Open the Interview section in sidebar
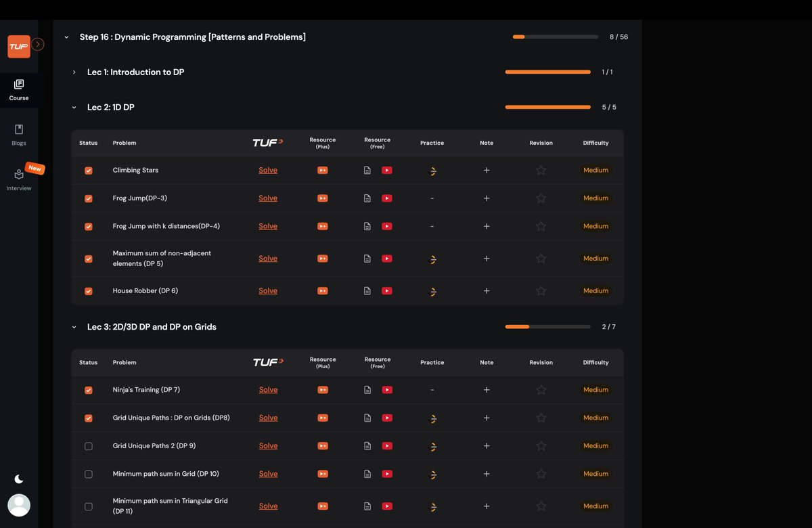Screen dimensions: 812x528 click(x=19, y=180)
